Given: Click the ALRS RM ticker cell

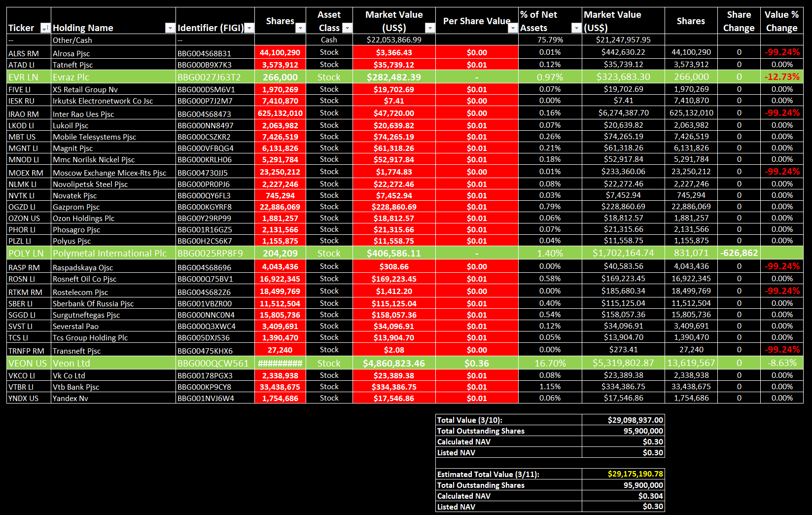Looking at the screenshot, I should 29,53.
